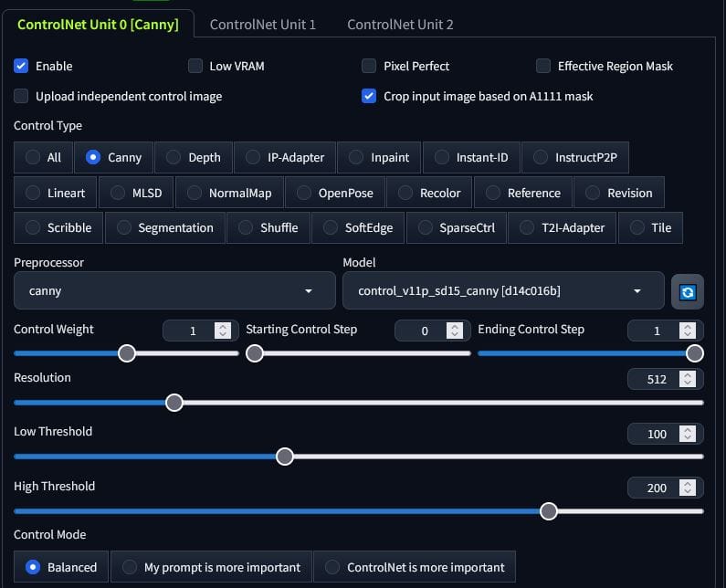Tick the Pixel Perfect checkbox
The height and width of the screenshot is (588, 726).
(x=369, y=66)
